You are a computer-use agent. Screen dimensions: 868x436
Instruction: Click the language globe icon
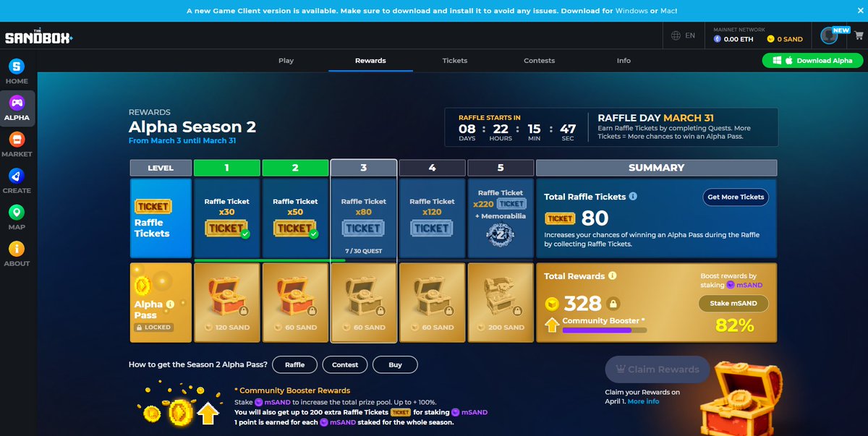coord(676,35)
